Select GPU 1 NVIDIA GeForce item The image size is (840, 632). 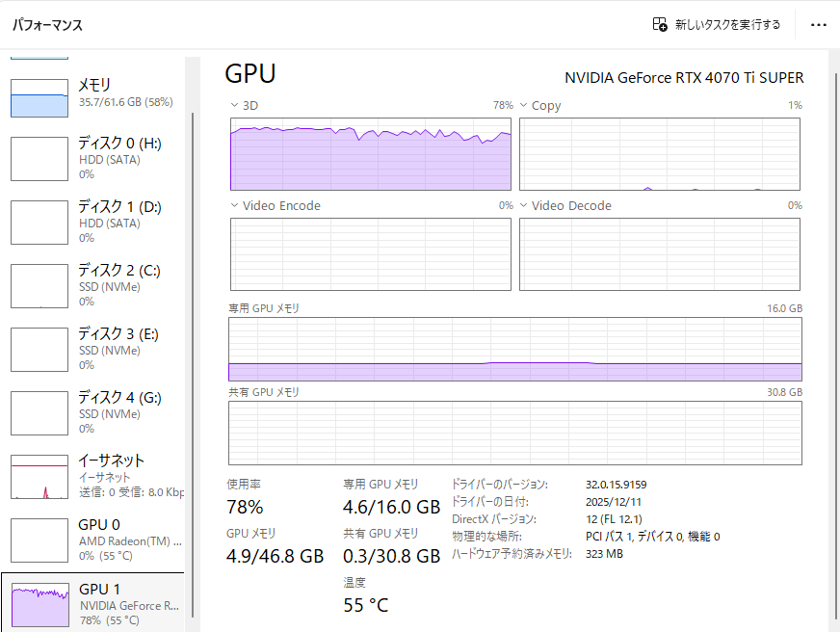pyautogui.click(x=96, y=603)
